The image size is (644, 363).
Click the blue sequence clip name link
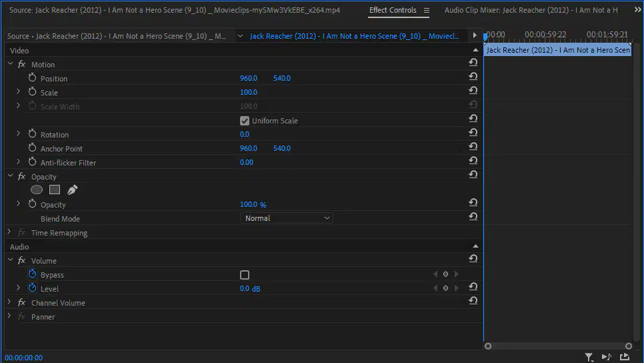354,36
